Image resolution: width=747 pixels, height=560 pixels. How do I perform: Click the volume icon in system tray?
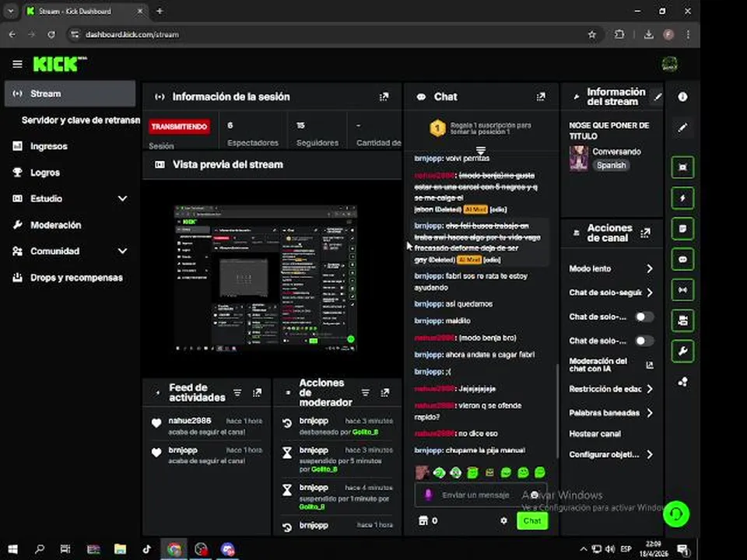tap(610, 549)
